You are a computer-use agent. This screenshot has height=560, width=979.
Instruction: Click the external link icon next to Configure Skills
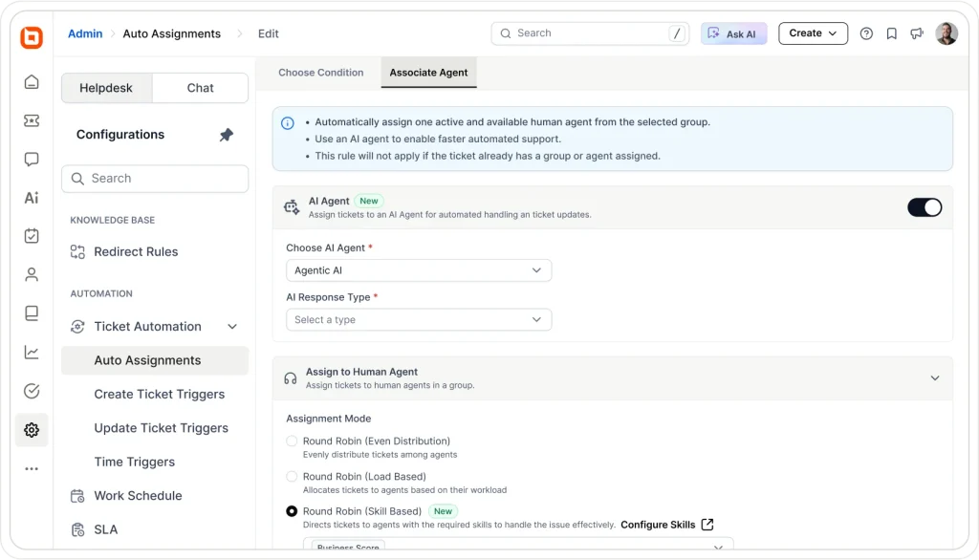(x=707, y=525)
